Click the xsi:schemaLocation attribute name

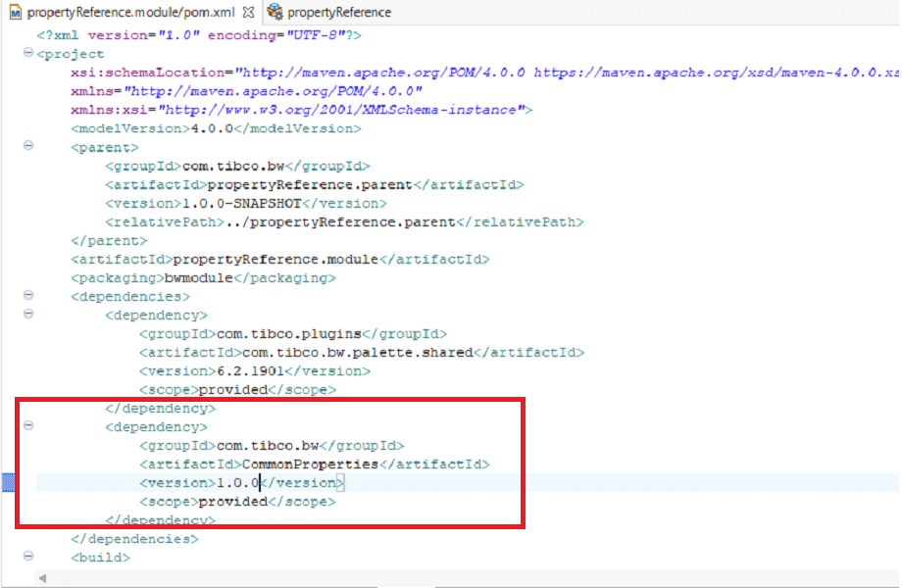coord(148,73)
